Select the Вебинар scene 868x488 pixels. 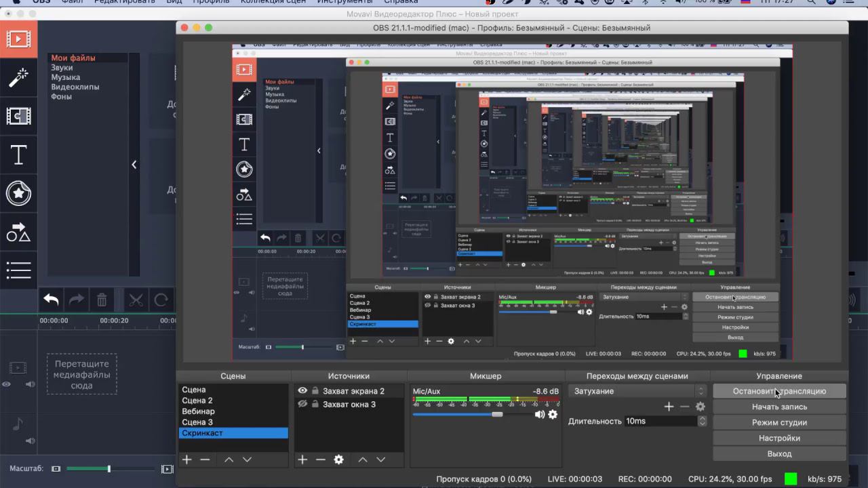(233, 411)
